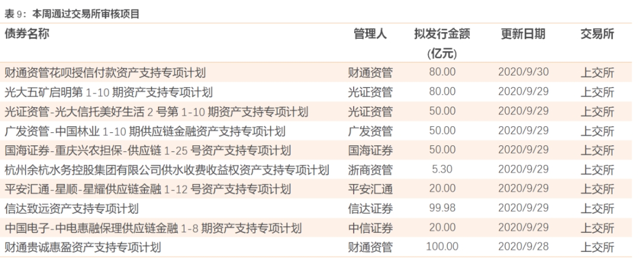644x265 pixels.
Task: Click date 2020/9/29 in 杭州余杭水务 row
Action: point(524,169)
